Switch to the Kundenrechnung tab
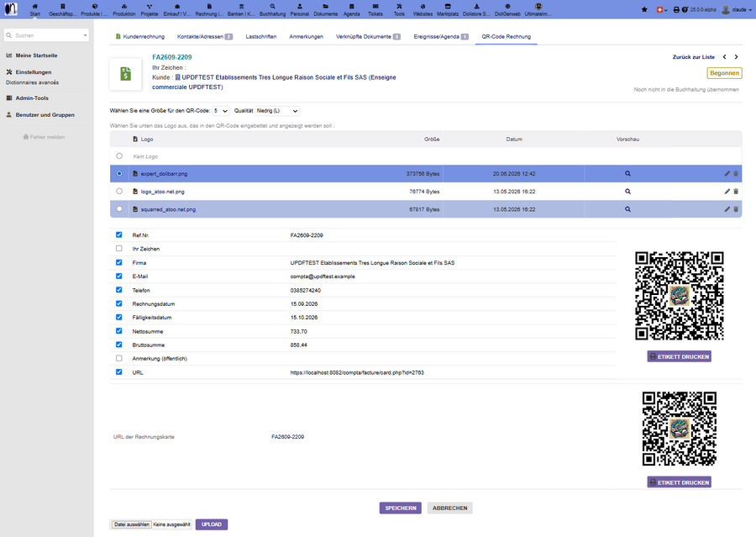 pos(139,37)
